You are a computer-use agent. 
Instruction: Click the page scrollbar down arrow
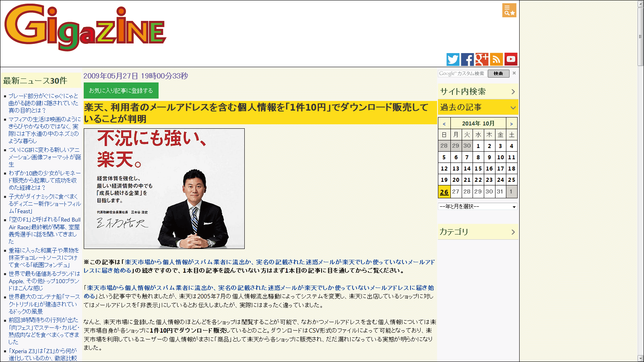641,358
